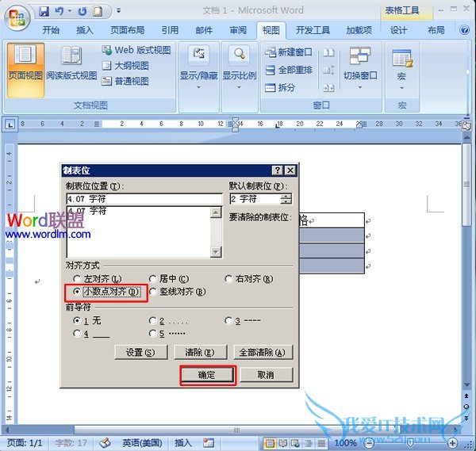Image resolution: width=476 pixels, height=451 pixels.
Task: Create a new blank document from the quick access icon
Action: [98, 12]
